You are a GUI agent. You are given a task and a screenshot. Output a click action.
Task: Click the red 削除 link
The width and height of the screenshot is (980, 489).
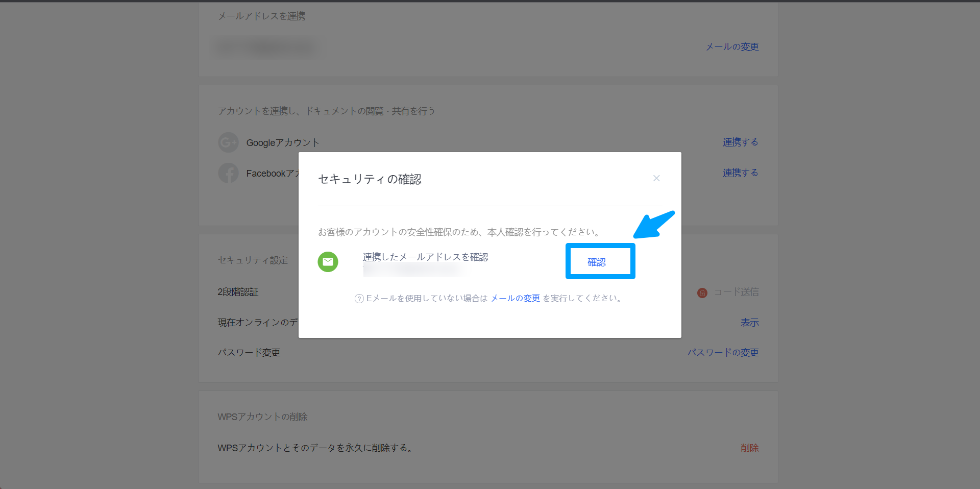click(750, 448)
